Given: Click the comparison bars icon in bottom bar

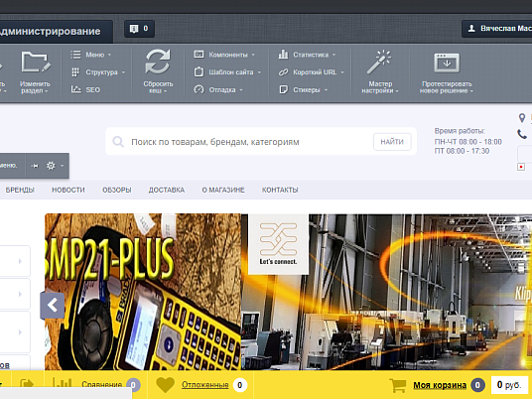Looking at the screenshot, I should 63,383.
